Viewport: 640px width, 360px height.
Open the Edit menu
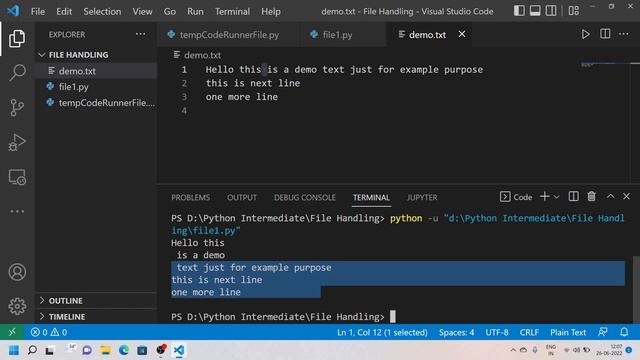64,11
